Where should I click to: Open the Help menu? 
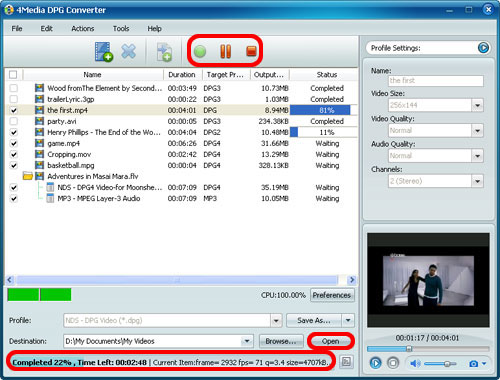pyautogui.click(x=155, y=29)
